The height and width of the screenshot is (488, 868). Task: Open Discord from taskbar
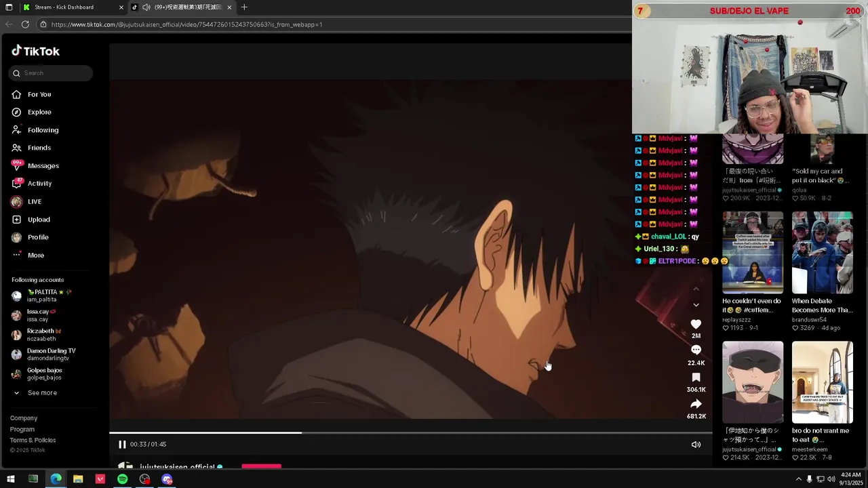(167, 479)
